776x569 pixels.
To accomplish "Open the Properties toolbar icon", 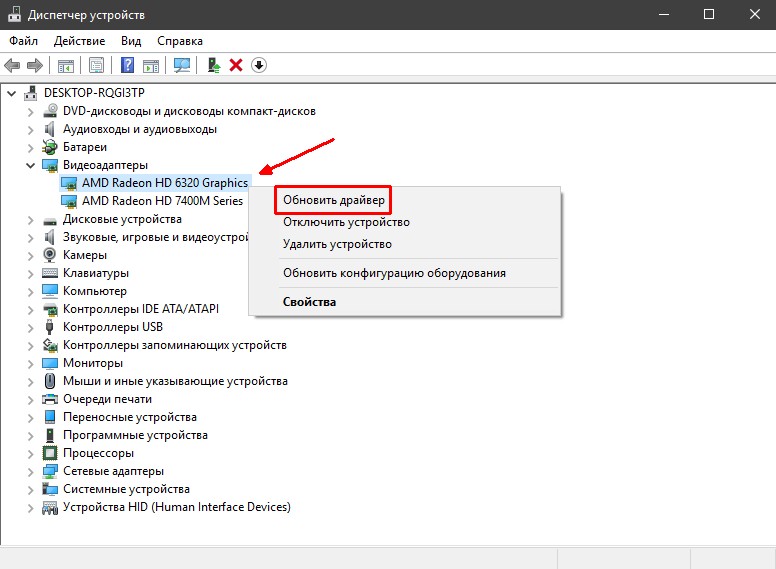I will [x=97, y=65].
